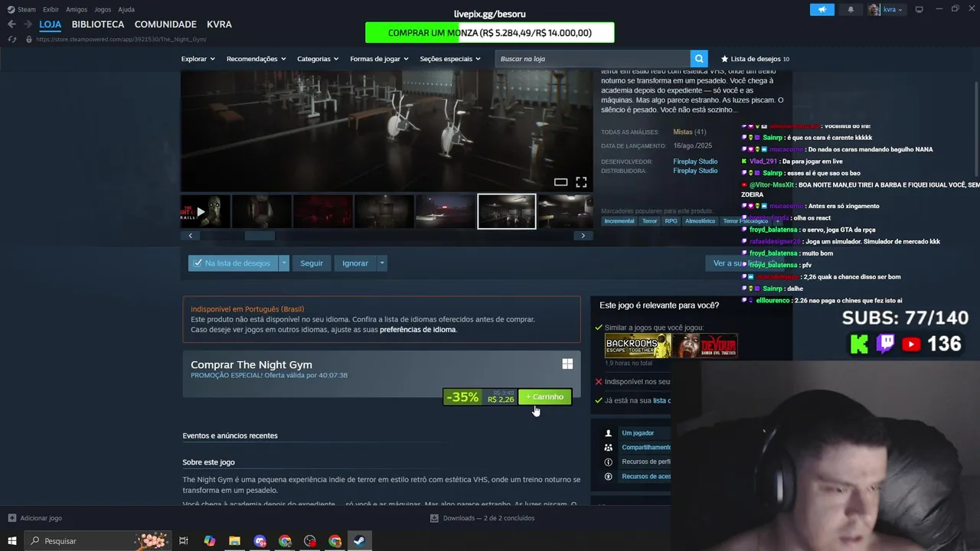
Task: Open Task View from the taskbar
Action: pyautogui.click(x=184, y=541)
